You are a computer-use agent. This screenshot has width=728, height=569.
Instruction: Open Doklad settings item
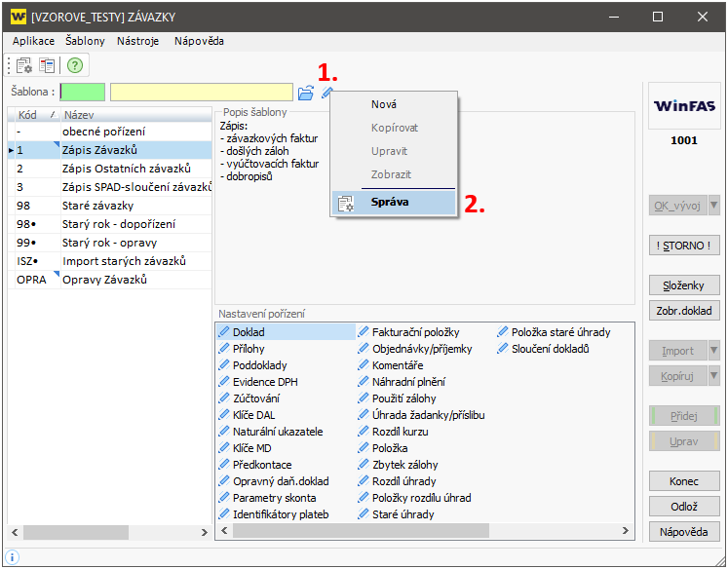(x=286, y=332)
